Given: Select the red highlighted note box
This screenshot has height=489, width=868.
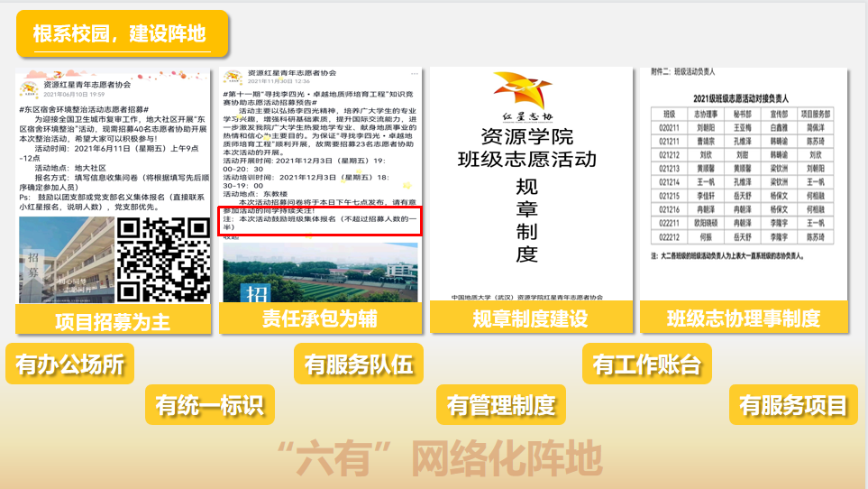Looking at the screenshot, I should [322, 221].
